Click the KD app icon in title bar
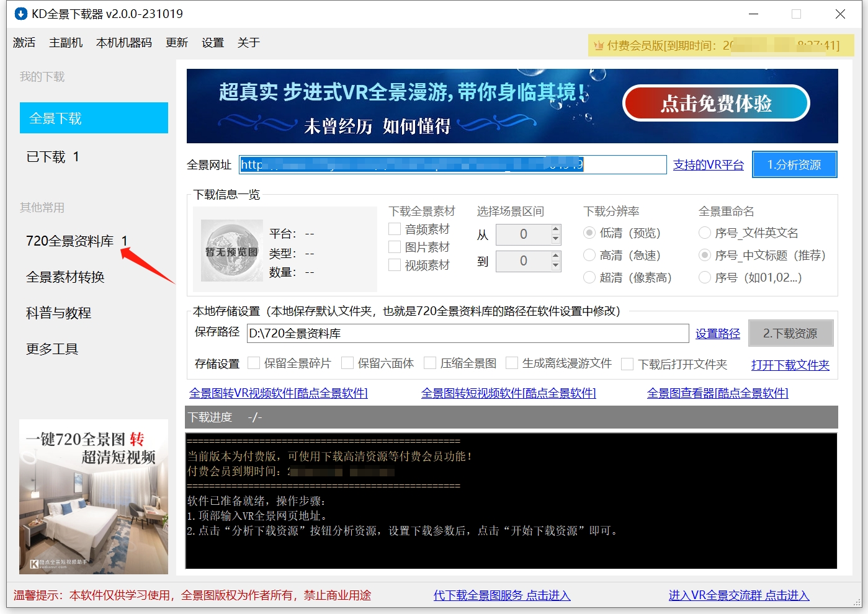This screenshot has height=614, width=868. 21,14
